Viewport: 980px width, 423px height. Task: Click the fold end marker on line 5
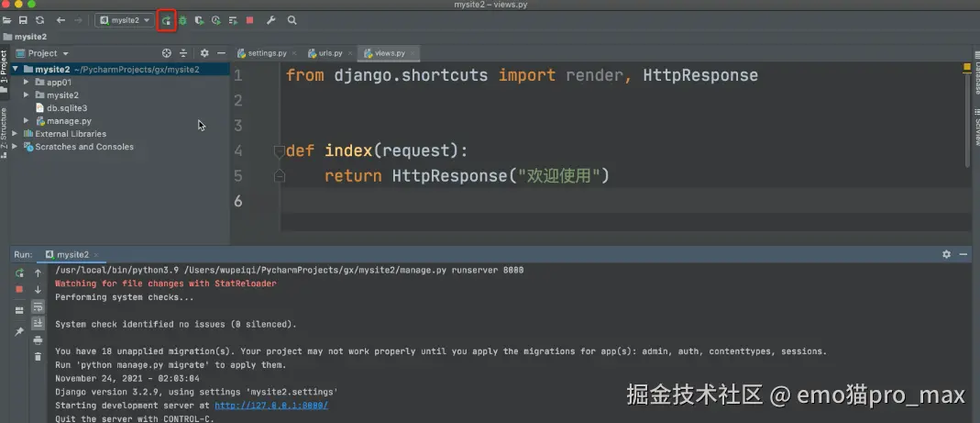(x=280, y=176)
